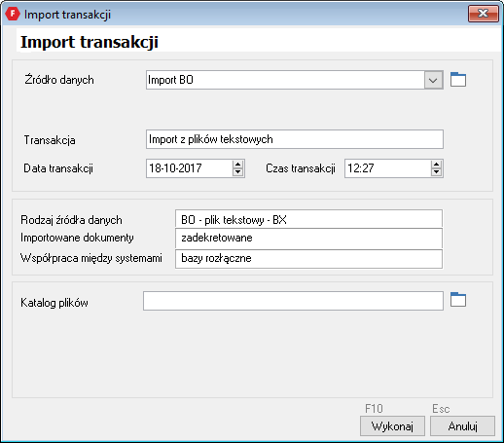Screen dimensions: 504x443
Task: Focus the Transakcja text field
Action: 295,139
